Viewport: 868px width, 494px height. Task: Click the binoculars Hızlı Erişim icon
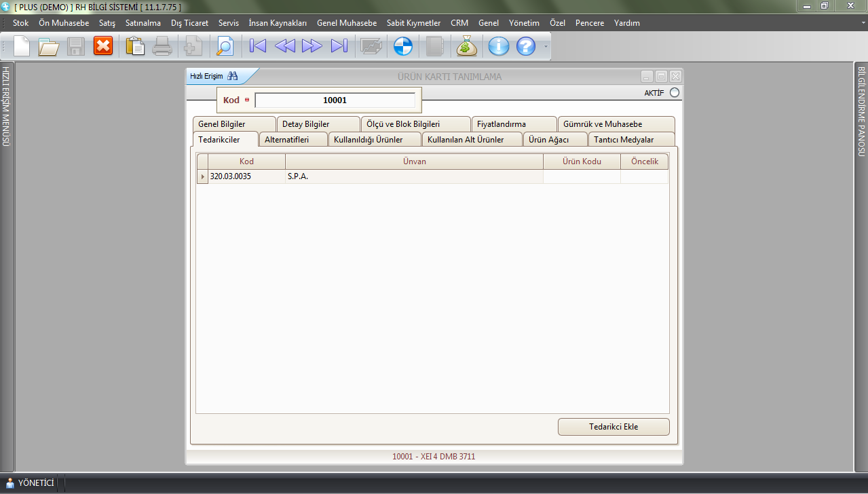(x=233, y=76)
